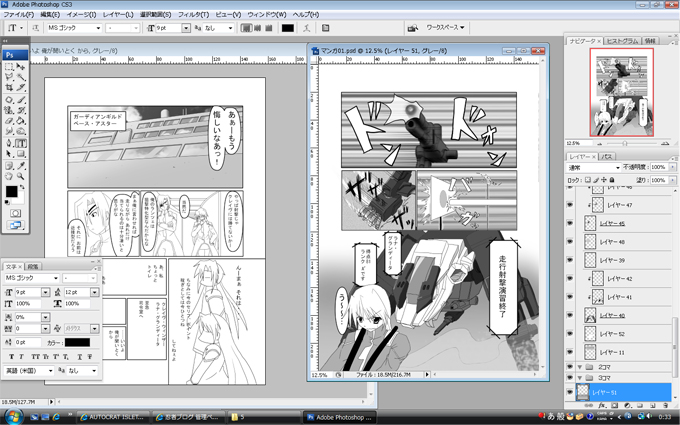Click the Navigator zoom slider

pyautogui.click(x=624, y=143)
